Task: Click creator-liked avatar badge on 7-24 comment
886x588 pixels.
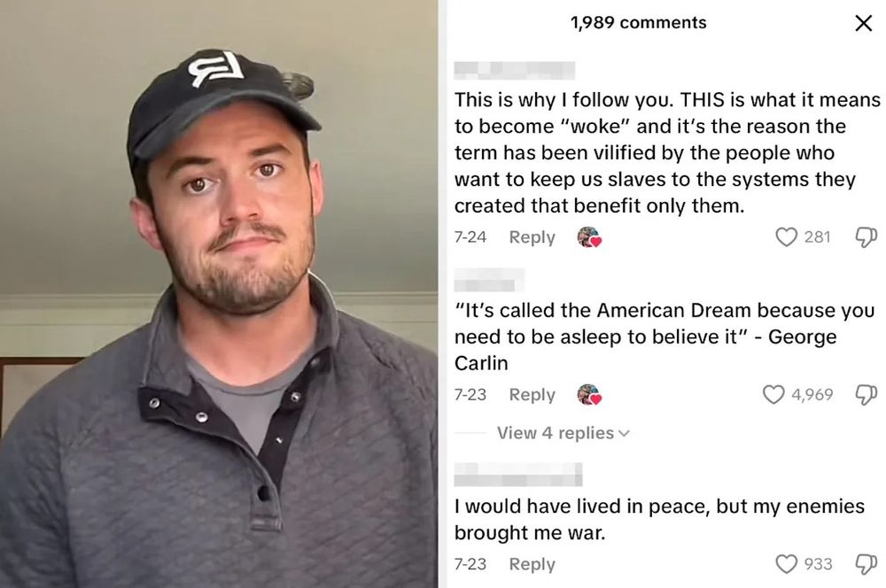Action: pos(589,237)
